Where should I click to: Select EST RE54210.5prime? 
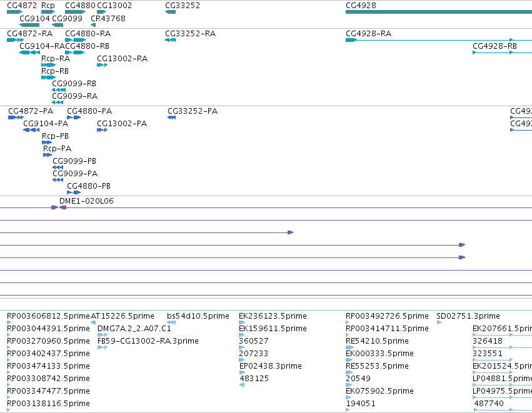(x=378, y=341)
